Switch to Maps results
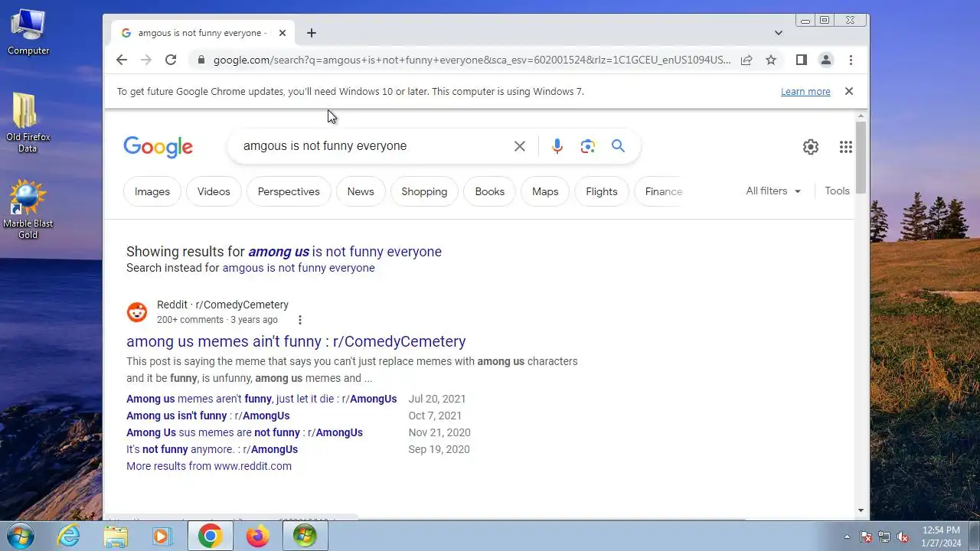Screen dimensions: 980x551 [545, 191]
